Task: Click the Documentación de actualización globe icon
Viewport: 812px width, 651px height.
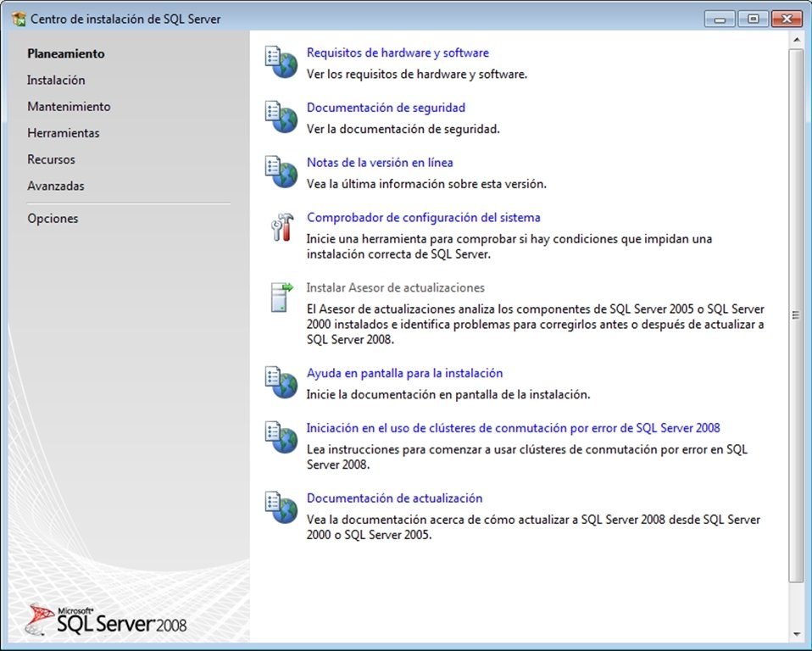Action: [281, 508]
